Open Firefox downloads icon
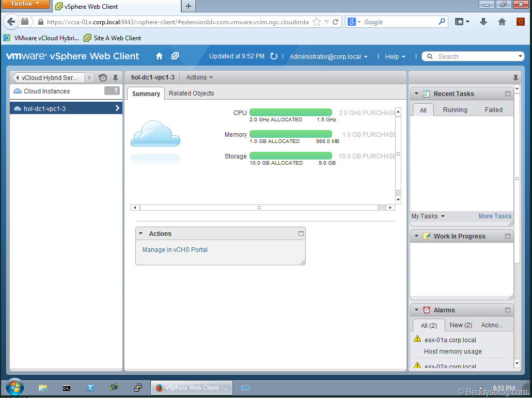The width and height of the screenshot is (532, 398). point(483,22)
